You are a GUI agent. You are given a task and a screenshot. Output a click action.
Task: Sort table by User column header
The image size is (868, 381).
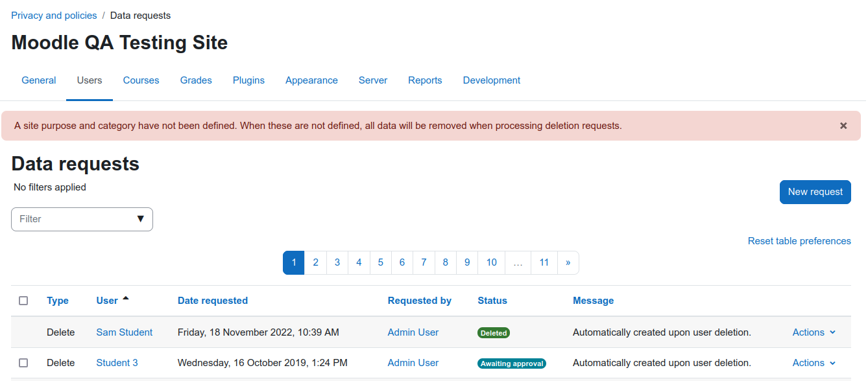(x=107, y=301)
